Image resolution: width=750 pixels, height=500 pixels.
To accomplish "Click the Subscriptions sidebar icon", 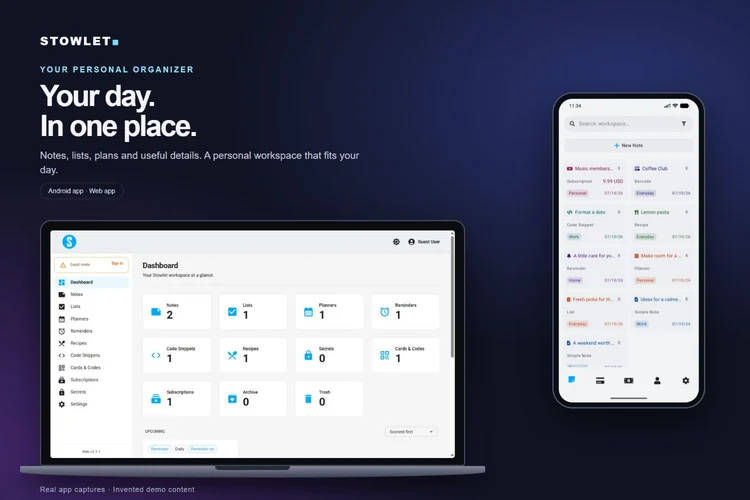I will (62, 380).
